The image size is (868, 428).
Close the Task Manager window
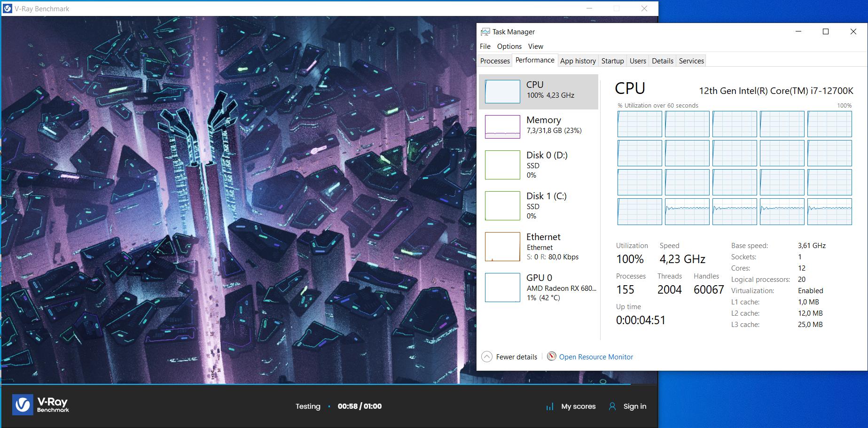coord(853,31)
